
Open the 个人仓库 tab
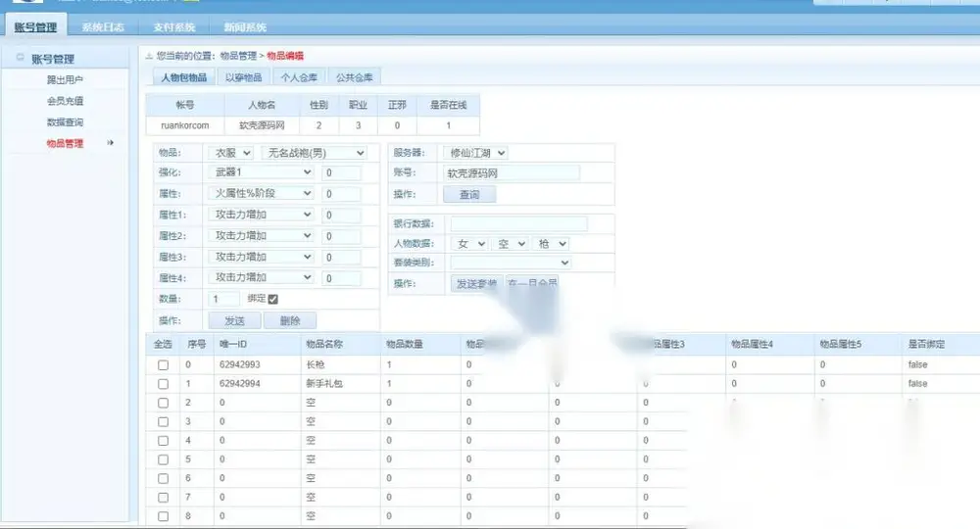(299, 77)
